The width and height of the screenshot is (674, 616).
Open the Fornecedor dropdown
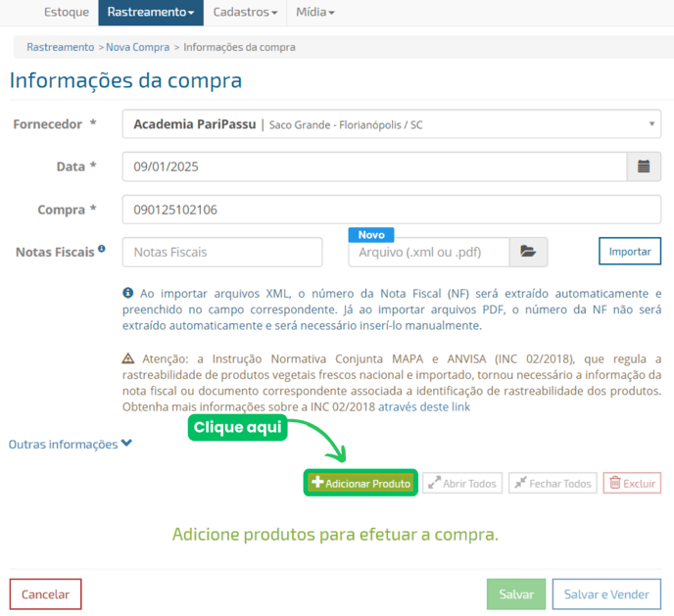tap(391, 124)
